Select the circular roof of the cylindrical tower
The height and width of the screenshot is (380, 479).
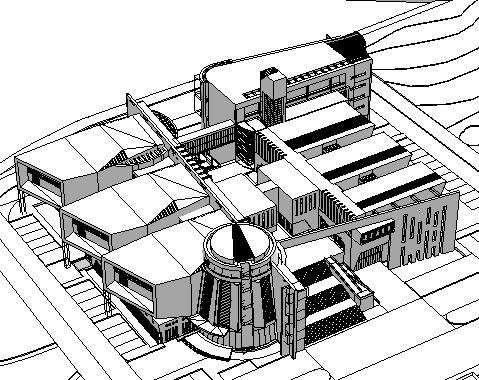click(x=239, y=243)
